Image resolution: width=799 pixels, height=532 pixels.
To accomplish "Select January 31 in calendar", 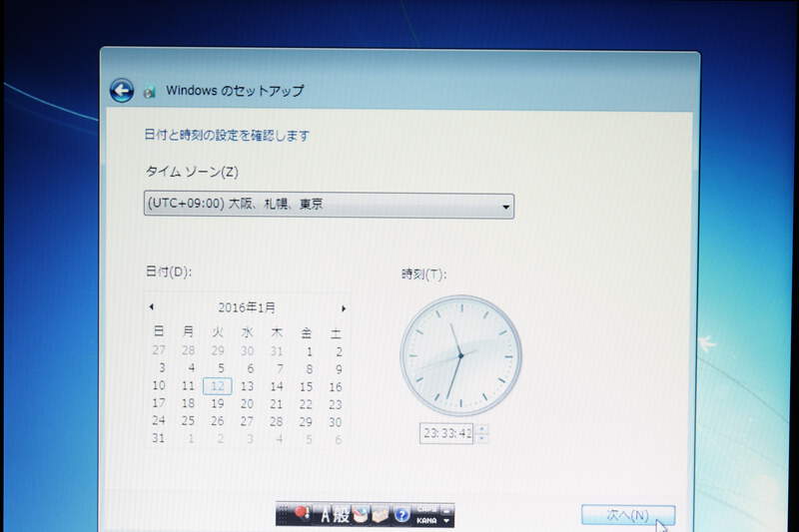I will 159,438.
